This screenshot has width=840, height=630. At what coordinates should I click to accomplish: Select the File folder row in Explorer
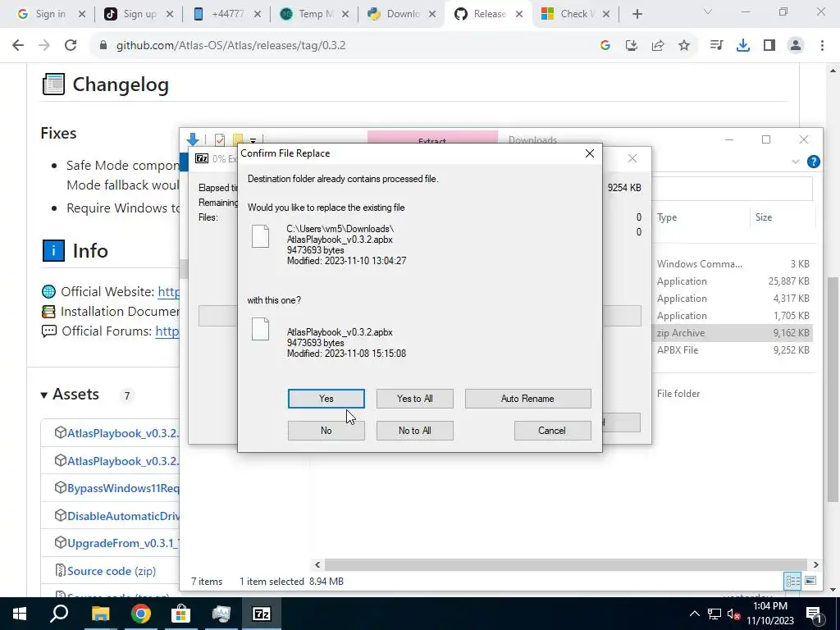(x=733, y=394)
